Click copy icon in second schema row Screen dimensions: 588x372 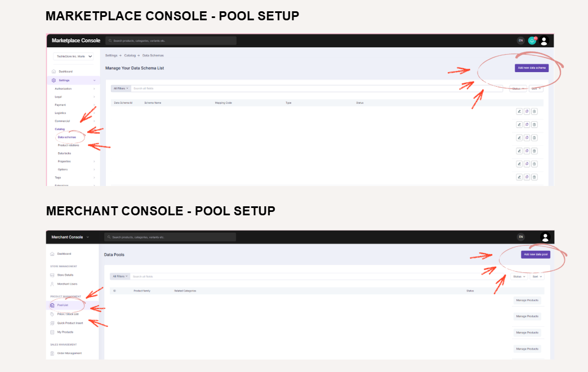(x=527, y=125)
